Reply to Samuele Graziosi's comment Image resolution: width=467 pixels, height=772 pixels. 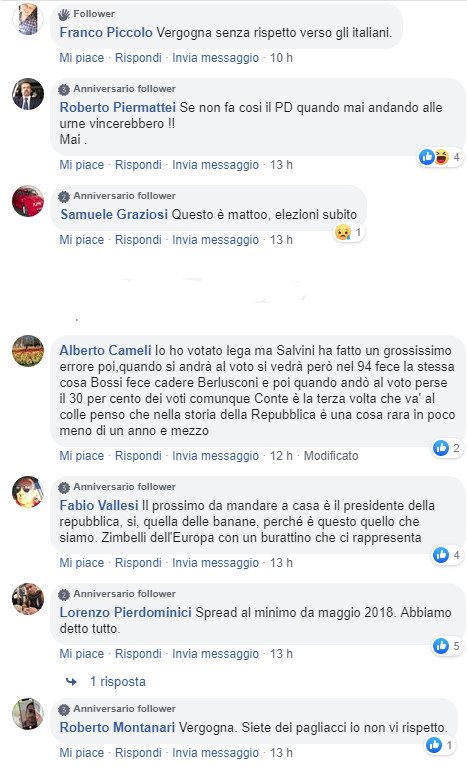[138, 240]
